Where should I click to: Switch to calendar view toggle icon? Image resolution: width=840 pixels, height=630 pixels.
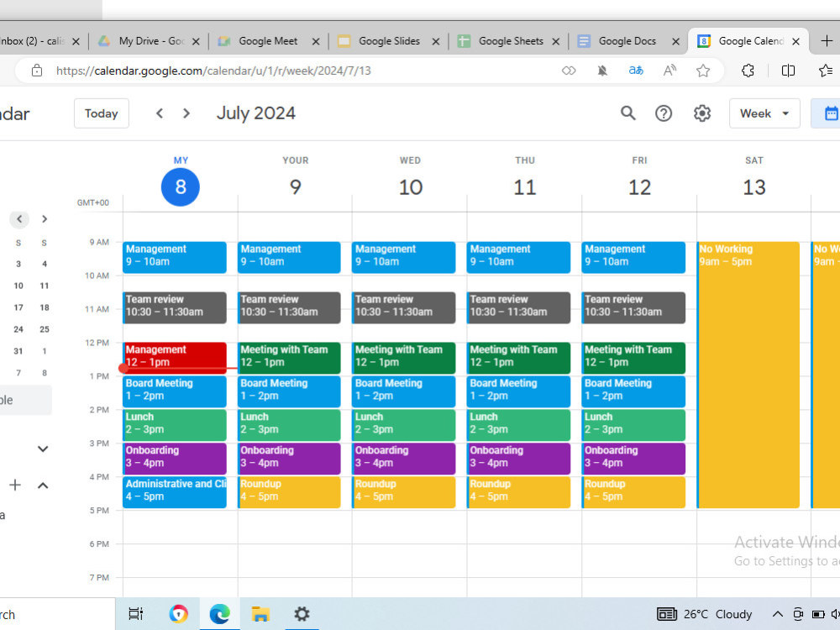pyautogui.click(x=831, y=113)
